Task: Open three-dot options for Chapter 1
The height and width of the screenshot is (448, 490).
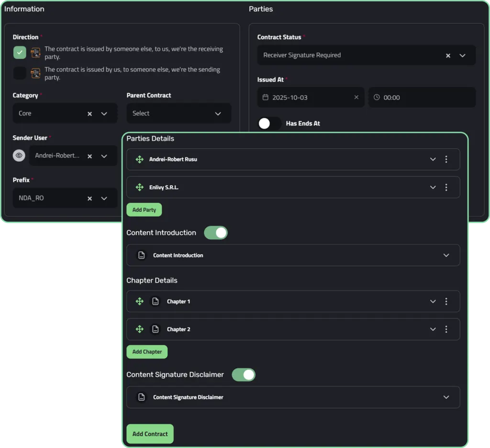Action: [x=446, y=301]
